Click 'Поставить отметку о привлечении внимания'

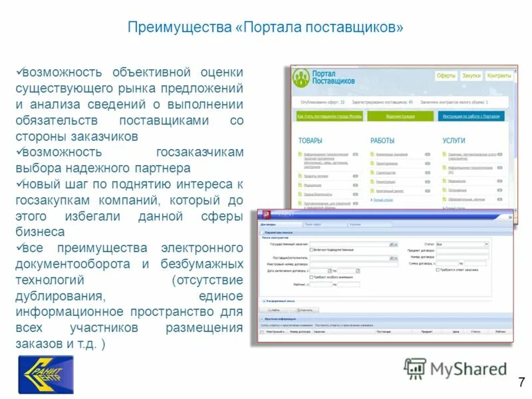point(344,325)
